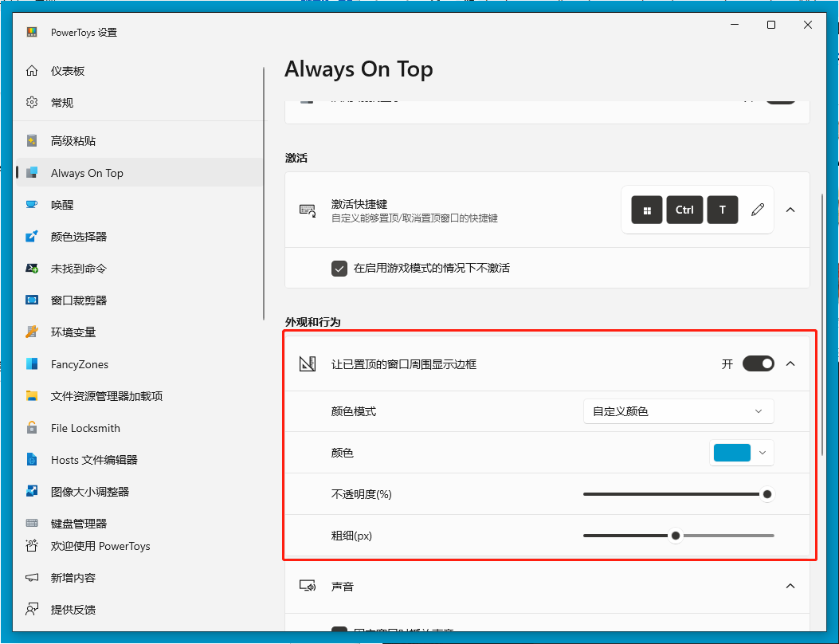
Task: Go to 窗口裁剪器 in sidebar
Action: pyautogui.click(x=78, y=300)
